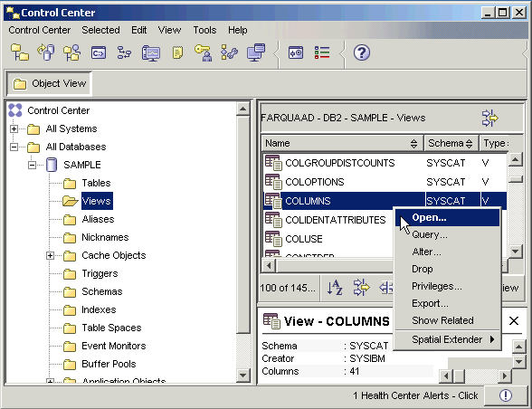
Task: Open the Health Center monitor icon
Action: point(150,53)
